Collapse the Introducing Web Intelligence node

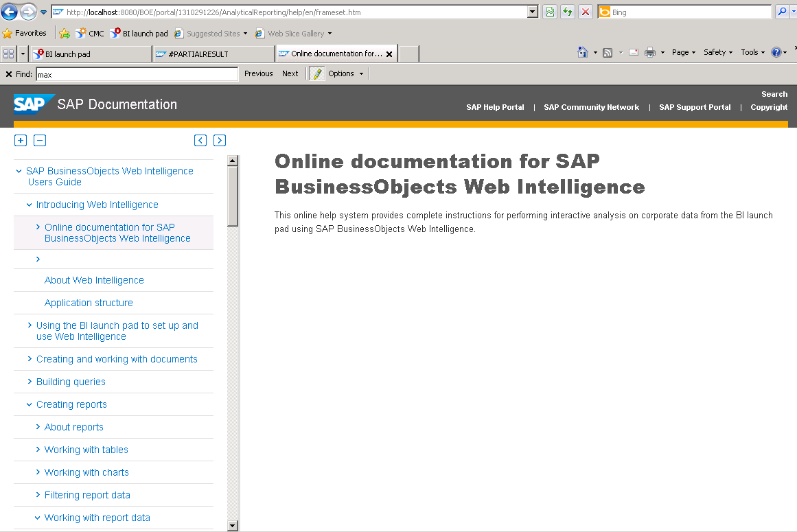pyautogui.click(x=29, y=205)
